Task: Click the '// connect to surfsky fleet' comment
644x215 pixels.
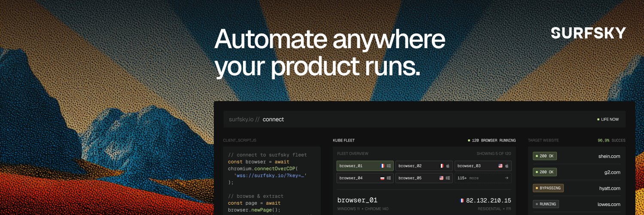Action: coord(267,155)
